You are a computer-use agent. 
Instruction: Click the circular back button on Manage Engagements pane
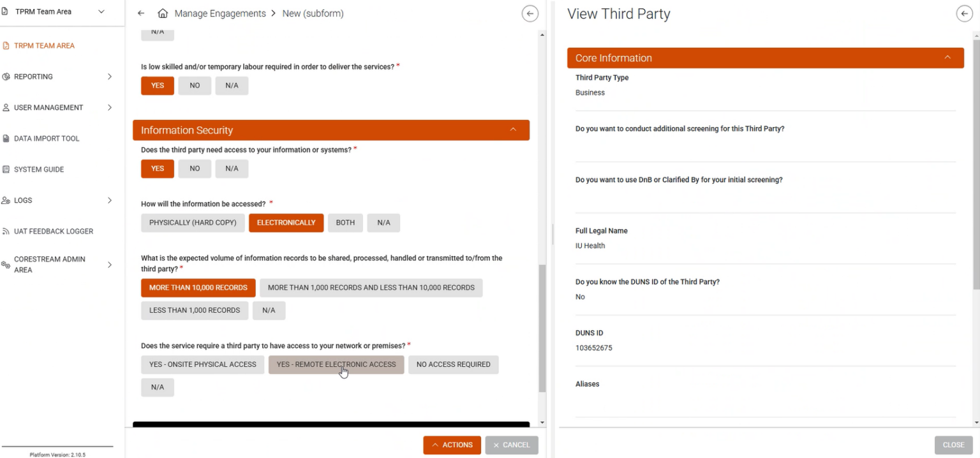click(x=530, y=13)
